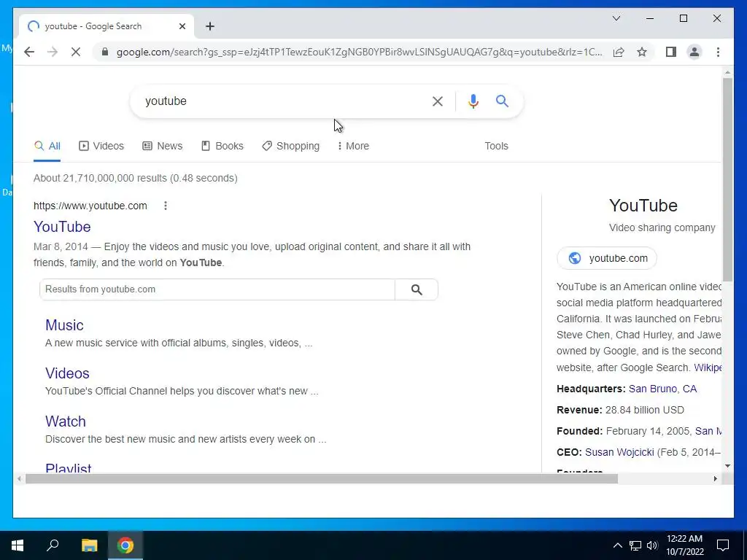This screenshot has height=560, width=747.
Task: Open the Chrome profile avatar
Action: (x=694, y=52)
